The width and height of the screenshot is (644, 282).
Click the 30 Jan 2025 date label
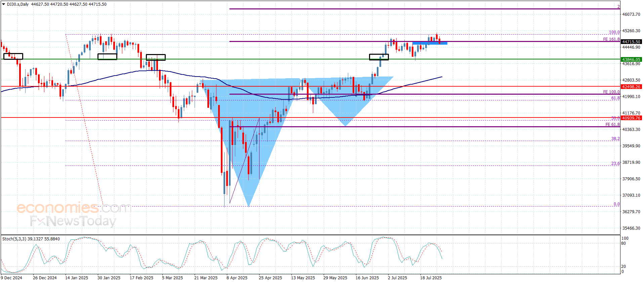pyautogui.click(x=109, y=278)
